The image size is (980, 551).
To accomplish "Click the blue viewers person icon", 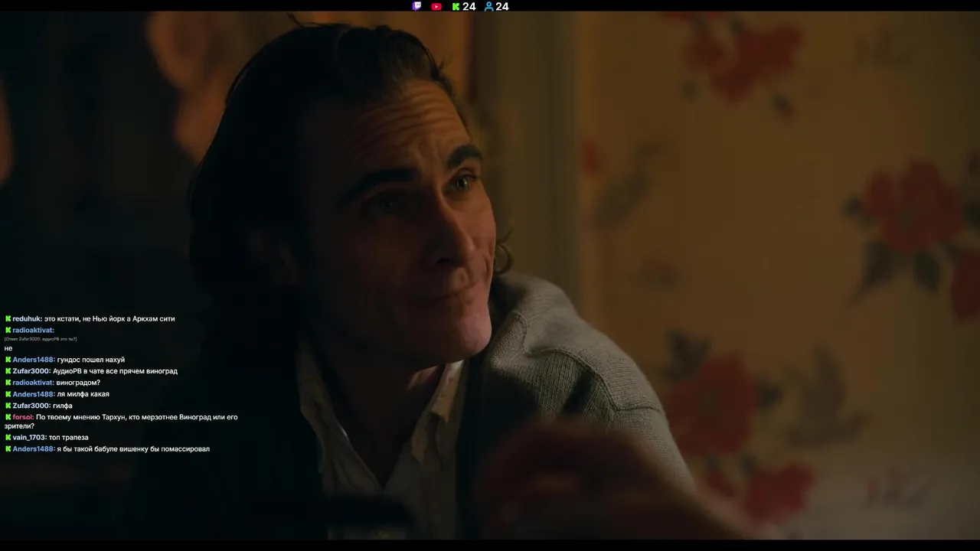I will tap(489, 6).
